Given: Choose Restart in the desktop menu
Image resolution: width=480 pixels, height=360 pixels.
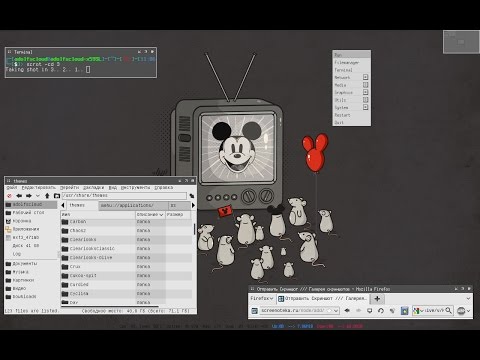Looking at the screenshot, I should click(351, 115).
